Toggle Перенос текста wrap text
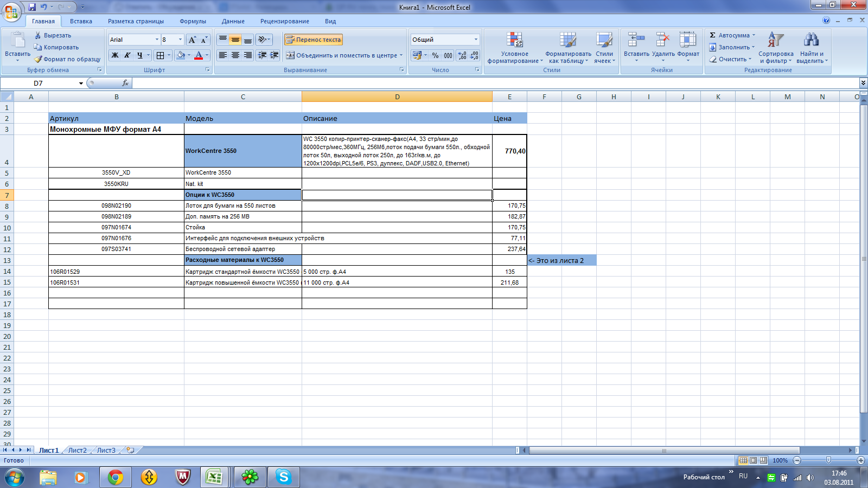 pos(314,40)
